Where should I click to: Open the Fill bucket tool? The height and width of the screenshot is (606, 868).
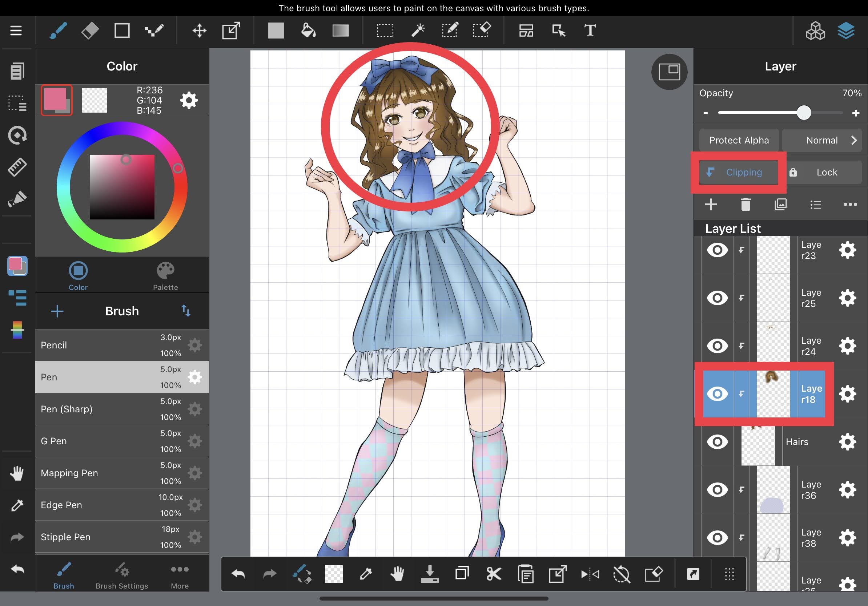point(308,31)
